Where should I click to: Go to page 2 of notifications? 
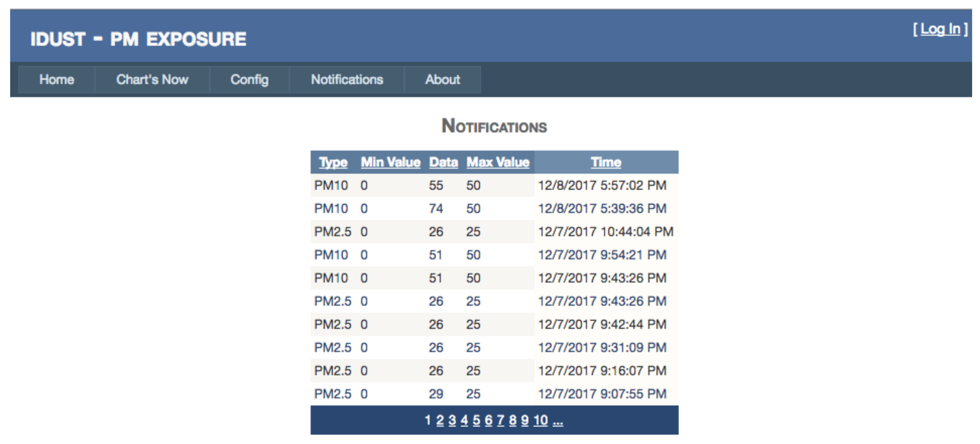(x=440, y=420)
